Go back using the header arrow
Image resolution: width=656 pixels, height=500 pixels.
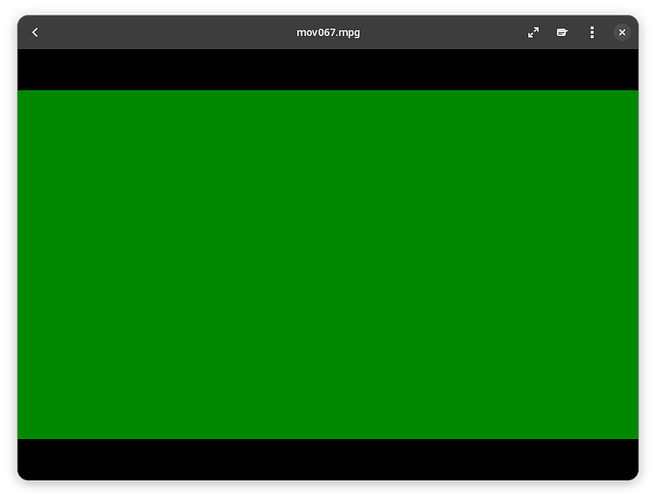(x=35, y=32)
